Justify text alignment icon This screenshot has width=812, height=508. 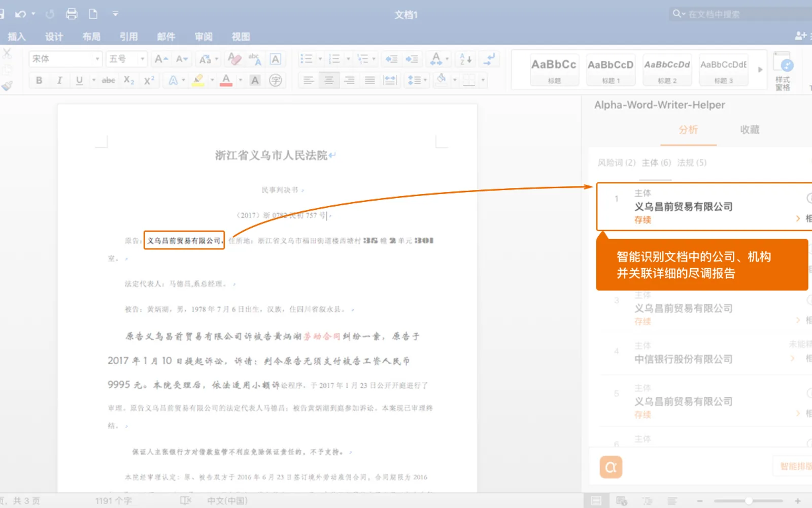369,80
